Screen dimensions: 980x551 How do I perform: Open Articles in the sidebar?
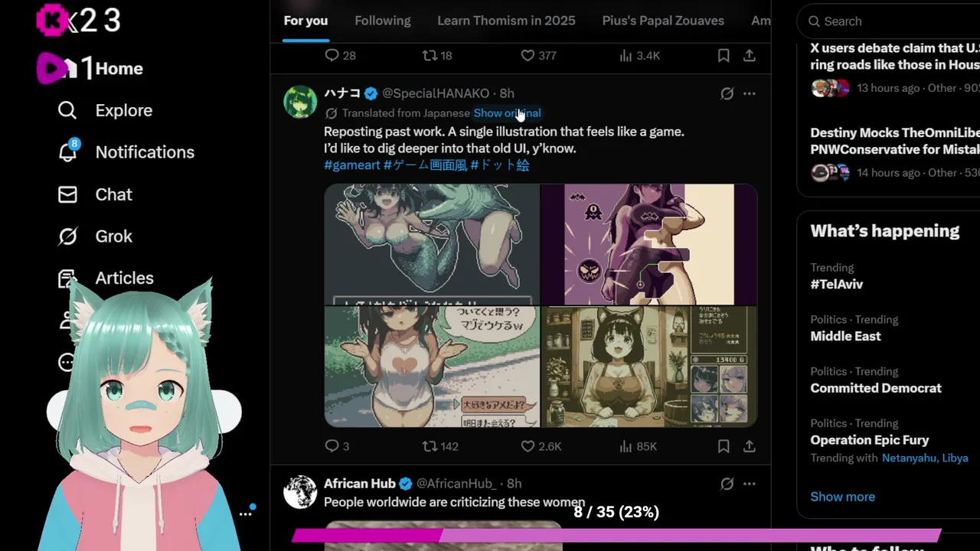point(106,278)
